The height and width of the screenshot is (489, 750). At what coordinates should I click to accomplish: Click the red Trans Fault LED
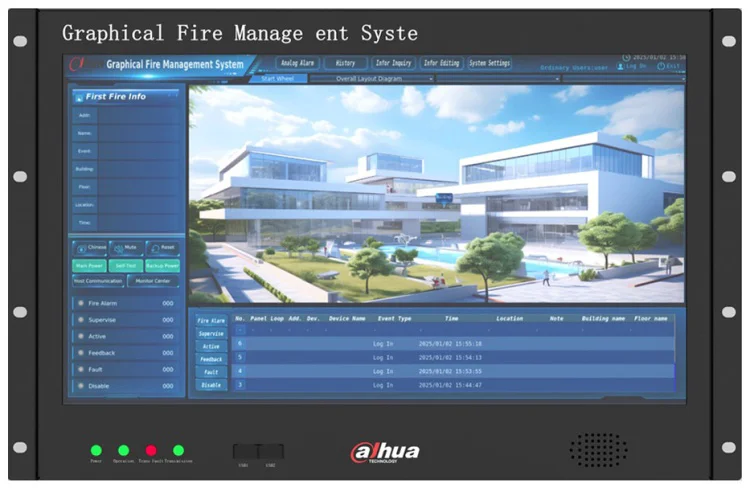click(151, 450)
